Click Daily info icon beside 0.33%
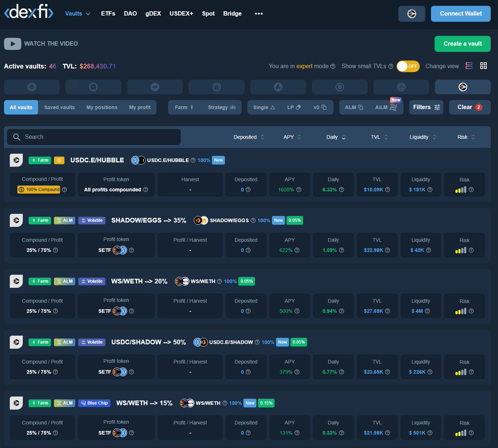The image size is (498, 448). coord(342,433)
